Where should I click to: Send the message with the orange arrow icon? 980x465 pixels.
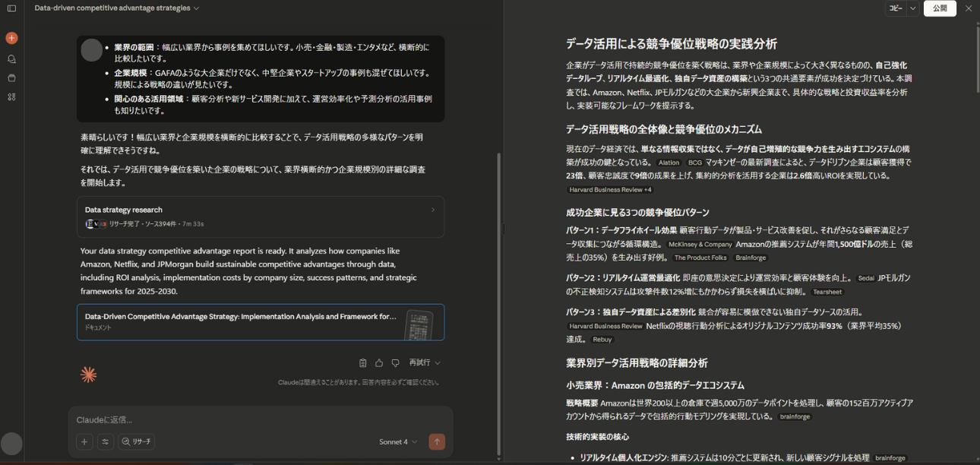(437, 441)
